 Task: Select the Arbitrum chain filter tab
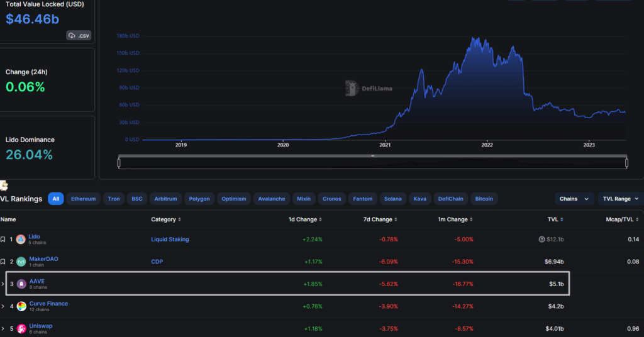(164, 199)
